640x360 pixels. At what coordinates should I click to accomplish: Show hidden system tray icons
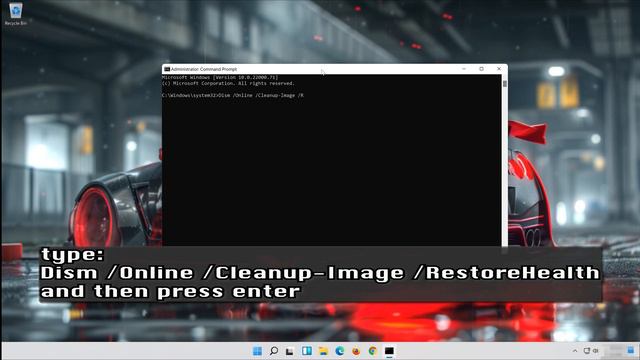(575, 351)
